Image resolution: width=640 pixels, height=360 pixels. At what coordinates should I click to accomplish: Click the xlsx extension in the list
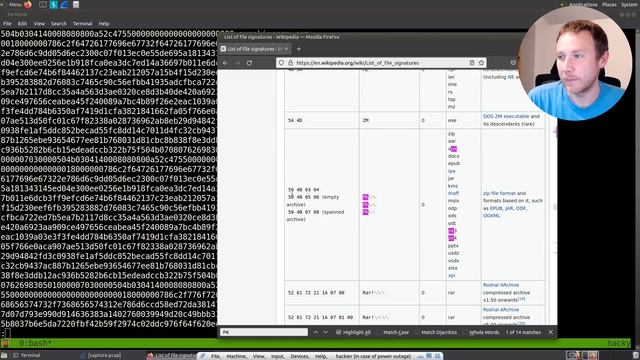[x=452, y=268]
